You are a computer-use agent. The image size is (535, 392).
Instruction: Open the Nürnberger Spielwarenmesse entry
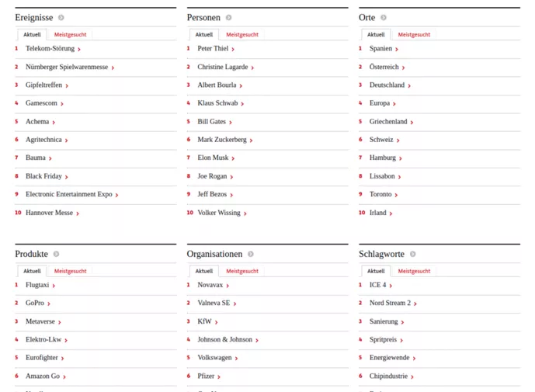tap(66, 67)
